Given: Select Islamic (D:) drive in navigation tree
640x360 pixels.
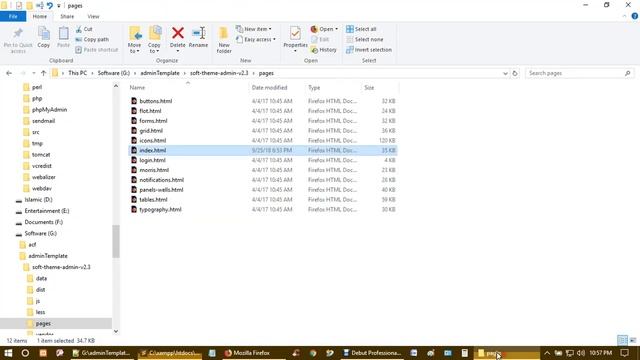Looking at the screenshot, I should 38,200.
